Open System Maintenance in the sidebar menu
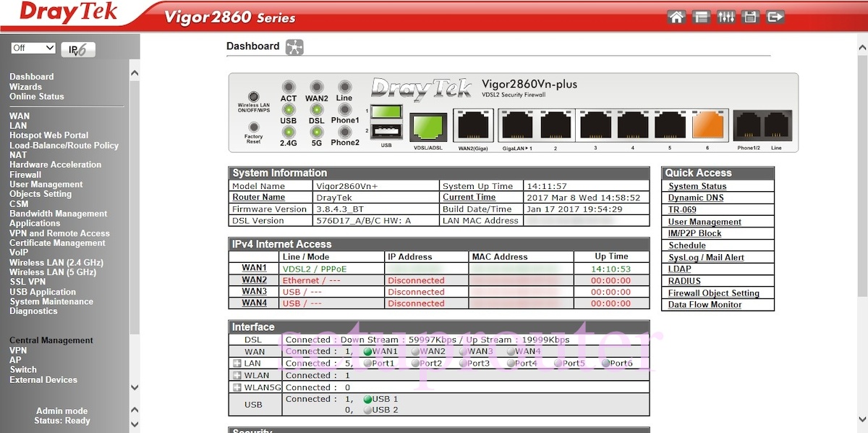This screenshot has height=433, width=868. [x=50, y=301]
